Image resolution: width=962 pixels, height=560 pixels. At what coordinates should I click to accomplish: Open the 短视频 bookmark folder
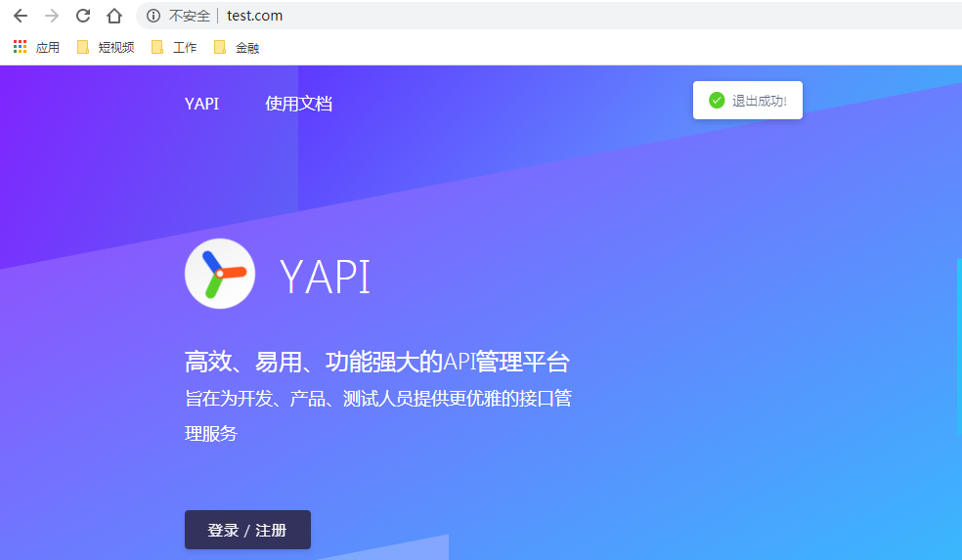(x=106, y=47)
